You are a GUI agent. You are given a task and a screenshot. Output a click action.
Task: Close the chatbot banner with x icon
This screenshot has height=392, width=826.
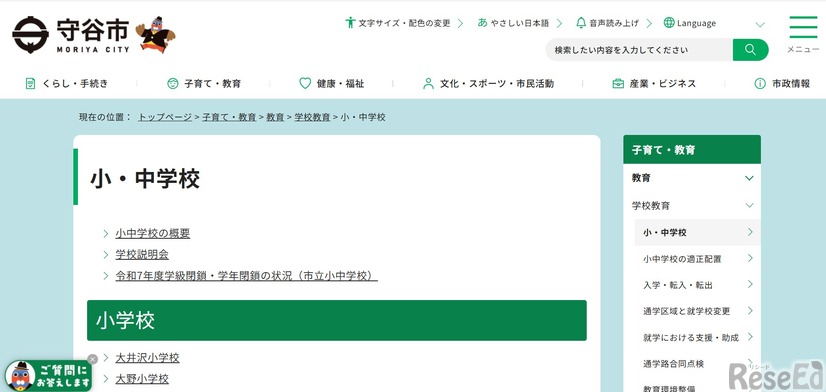pos(93,359)
